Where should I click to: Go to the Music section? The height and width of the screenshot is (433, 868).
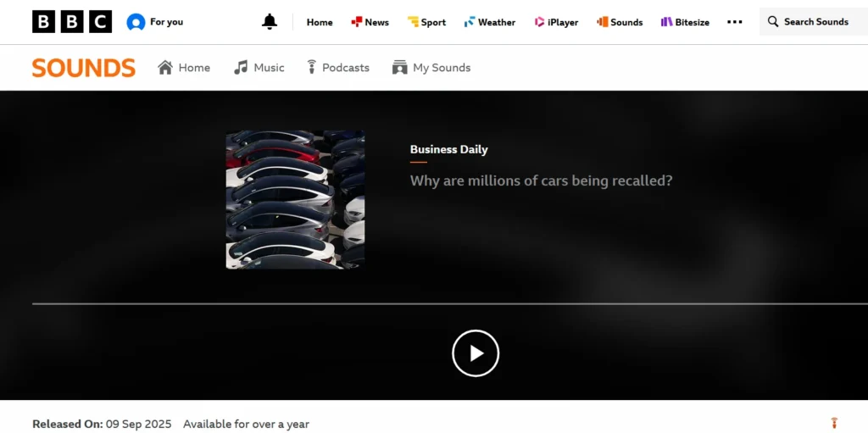point(259,68)
